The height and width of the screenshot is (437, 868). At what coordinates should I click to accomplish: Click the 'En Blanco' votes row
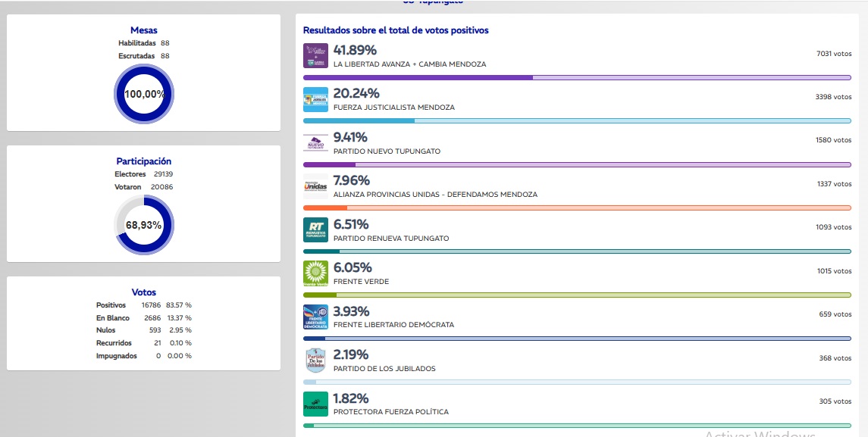144,318
